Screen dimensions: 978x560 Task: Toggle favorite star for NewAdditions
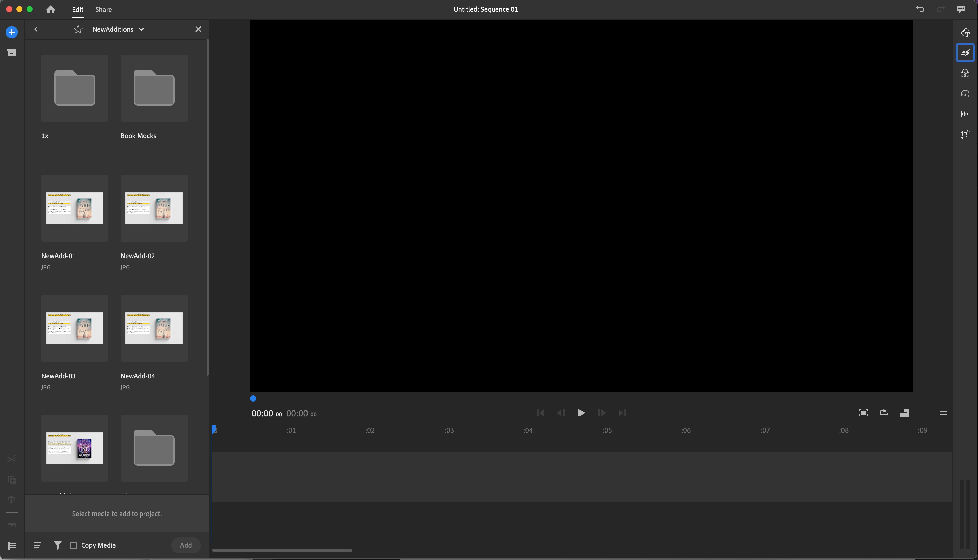point(78,29)
